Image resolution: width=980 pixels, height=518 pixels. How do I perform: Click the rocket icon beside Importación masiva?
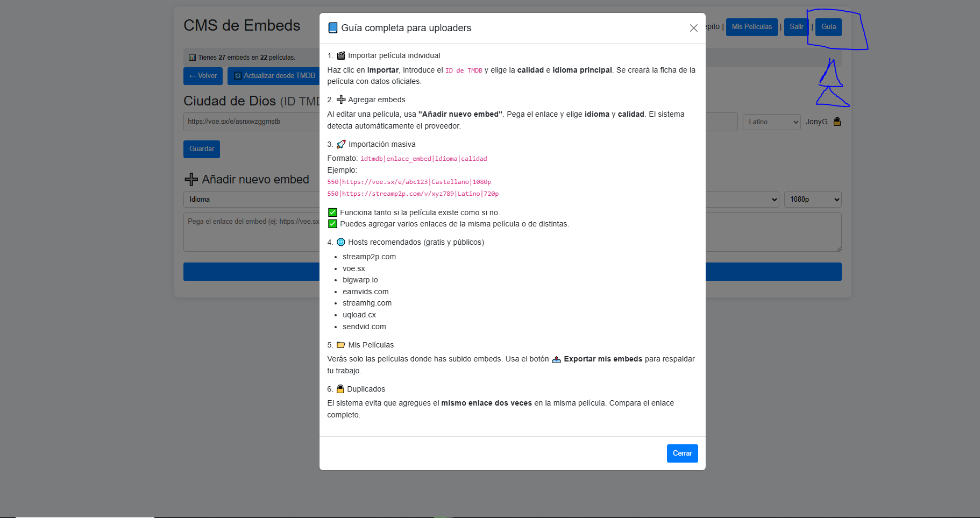pyautogui.click(x=341, y=144)
